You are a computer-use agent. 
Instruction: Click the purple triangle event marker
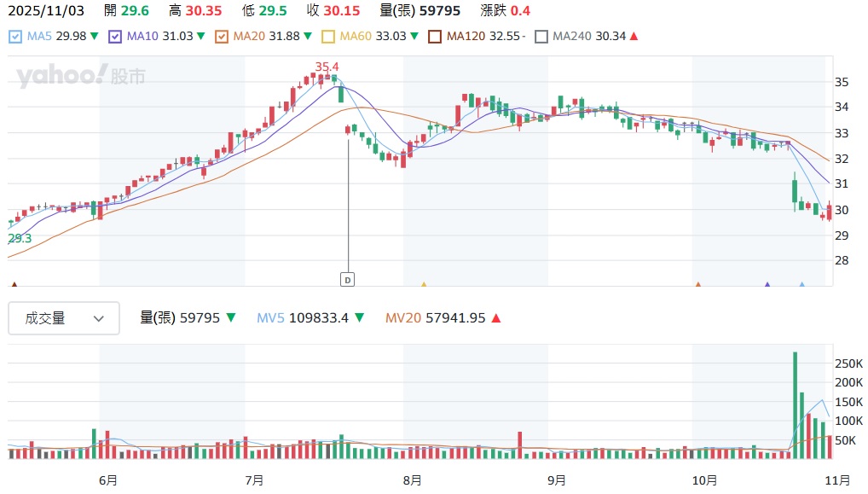[767, 284]
